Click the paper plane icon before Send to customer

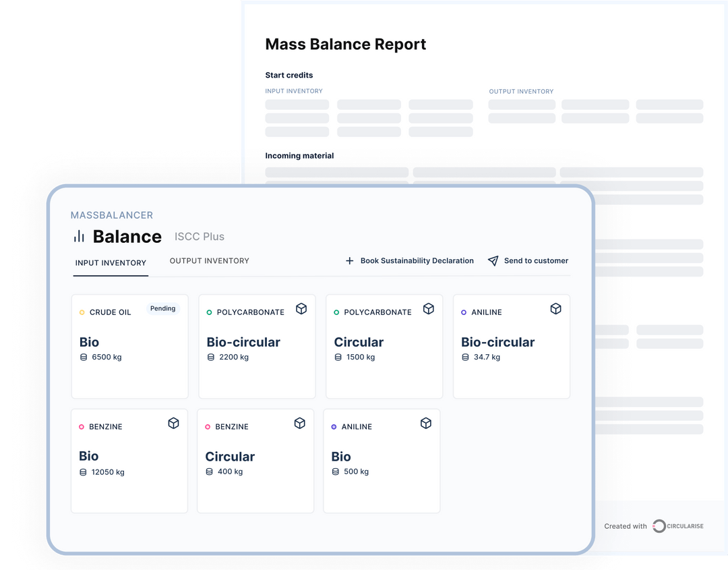(x=493, y=261)
